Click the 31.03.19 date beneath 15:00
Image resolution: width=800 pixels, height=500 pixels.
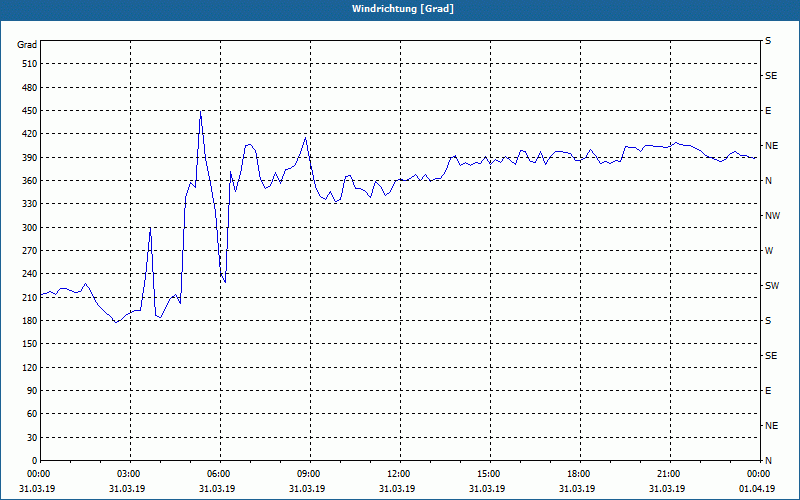(x=487, y=489)
